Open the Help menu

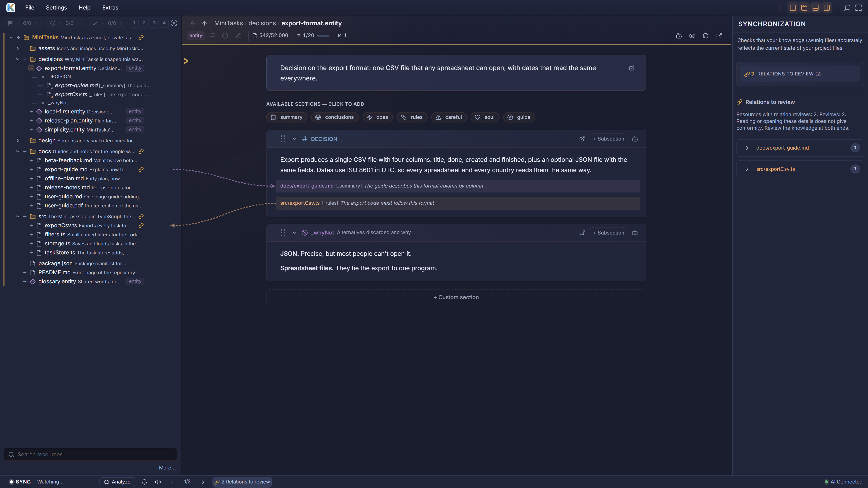pos(84,7)
